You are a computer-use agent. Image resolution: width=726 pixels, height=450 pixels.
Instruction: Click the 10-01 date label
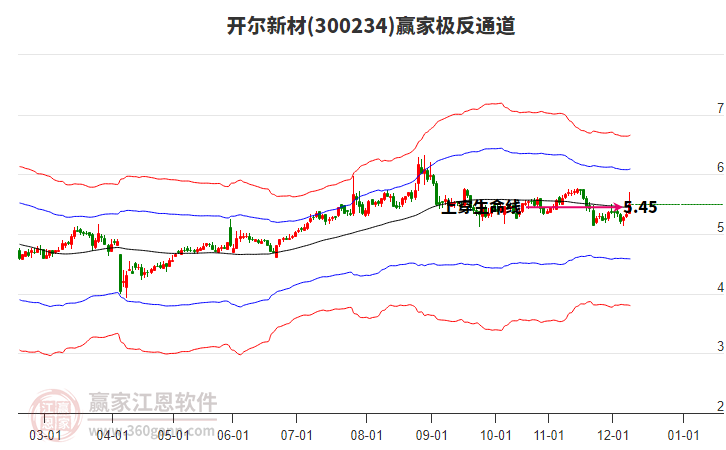pos(495,436)
